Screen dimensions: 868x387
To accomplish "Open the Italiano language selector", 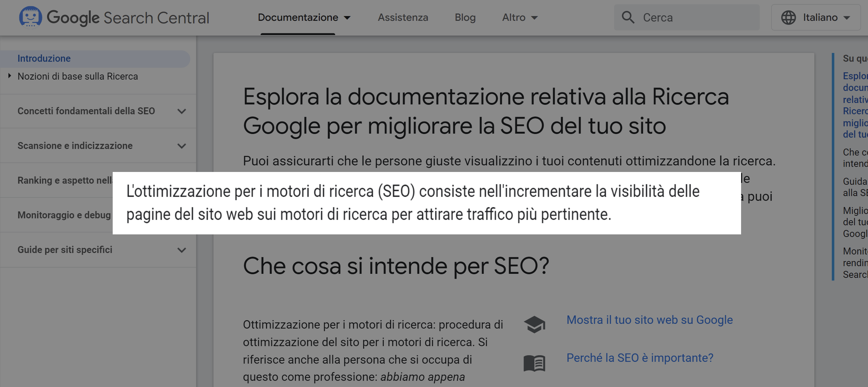I will pos(816,18).
